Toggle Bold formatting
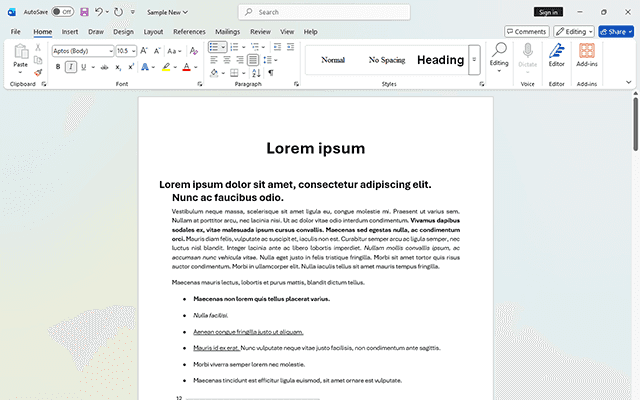 click(58, 67)
